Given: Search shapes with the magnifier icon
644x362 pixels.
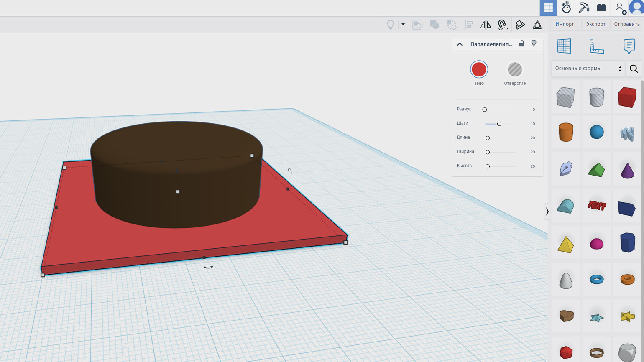Looking at the screenshot, I should (634, 69).
